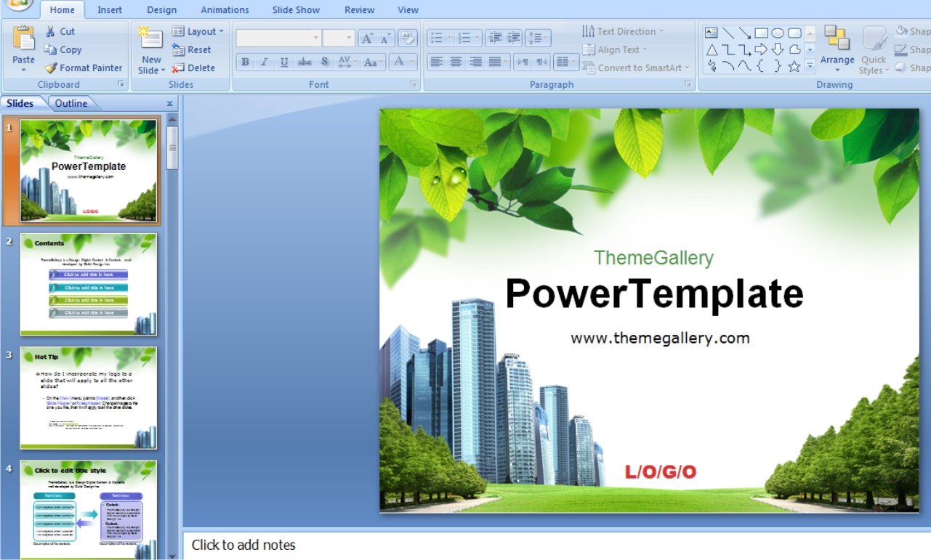Viewport: 931px width, 560px height.
Task: Open the Layout dropdown
Action: pos(198,31)
